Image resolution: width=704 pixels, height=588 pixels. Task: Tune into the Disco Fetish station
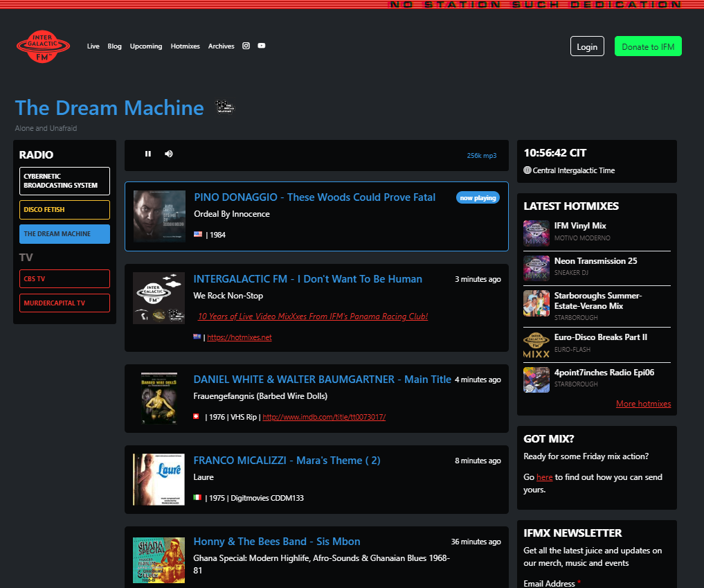pos(64,209)
